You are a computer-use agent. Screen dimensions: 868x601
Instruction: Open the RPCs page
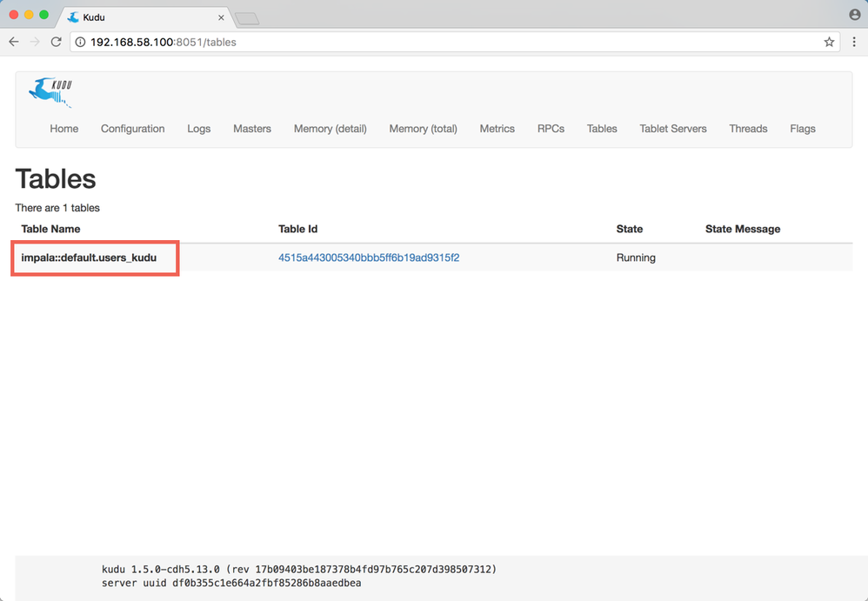coord(551,129)
